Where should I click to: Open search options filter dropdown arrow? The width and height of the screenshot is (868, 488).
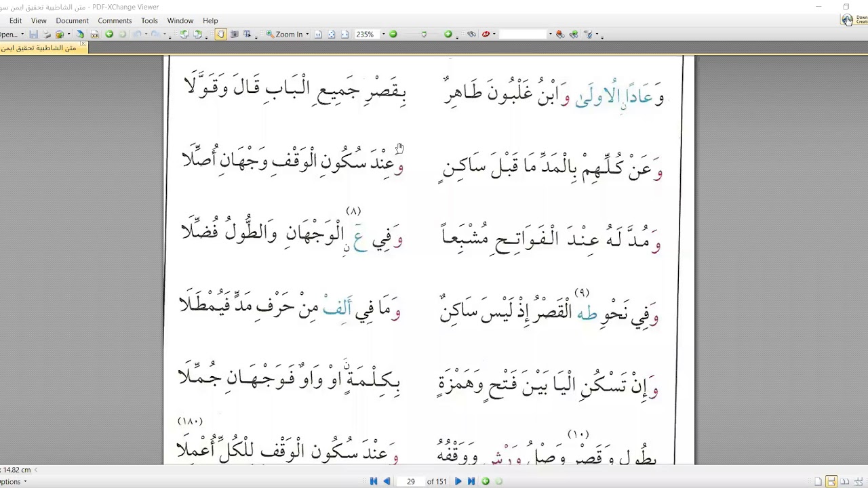(597, 34)
